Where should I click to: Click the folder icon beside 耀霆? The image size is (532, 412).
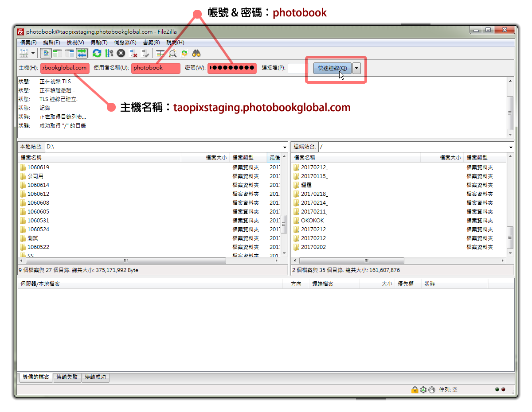pyautogui.click(x=296, y=185)
